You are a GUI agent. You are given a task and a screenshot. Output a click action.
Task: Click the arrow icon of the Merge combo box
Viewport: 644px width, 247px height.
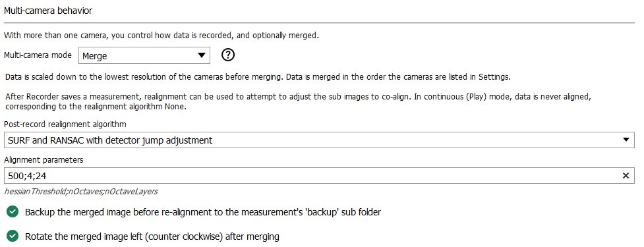tap(201, 55)
